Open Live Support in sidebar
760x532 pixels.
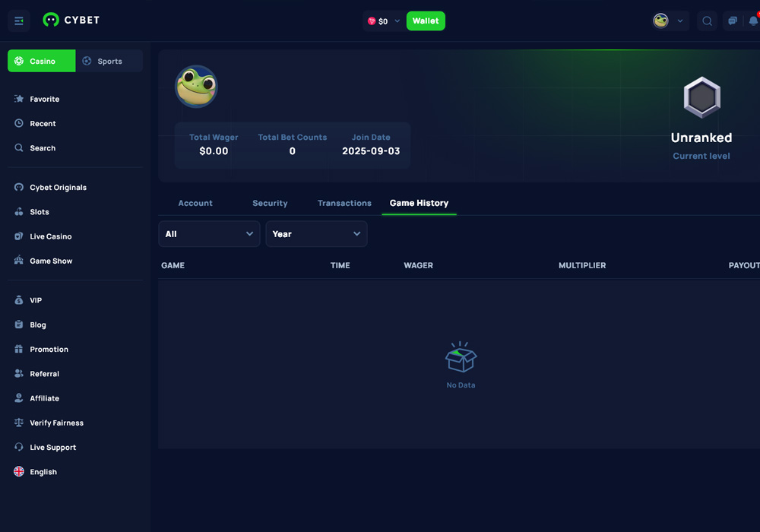[52, 447]
